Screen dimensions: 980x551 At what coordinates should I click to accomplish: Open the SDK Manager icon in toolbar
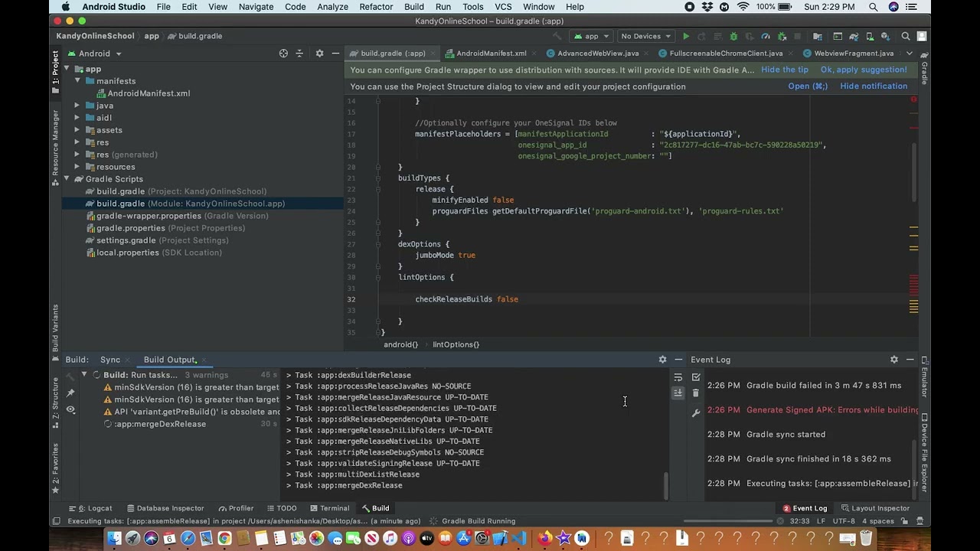click(x=886, y=36)
